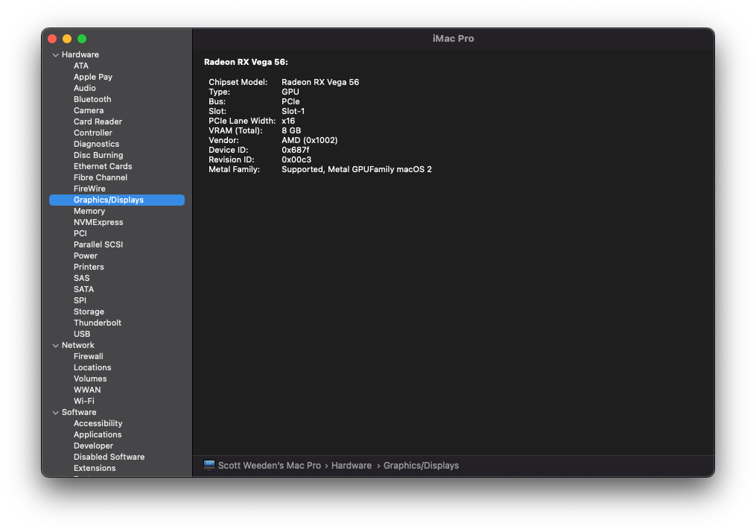Click the Bus value PCIe
Screen dimensions: 756x532
coord(290,101)
